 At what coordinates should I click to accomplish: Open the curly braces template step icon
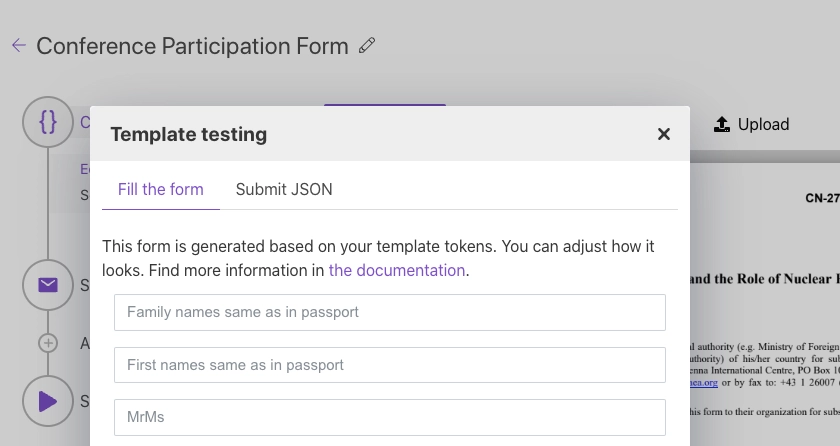pos(48,122)
